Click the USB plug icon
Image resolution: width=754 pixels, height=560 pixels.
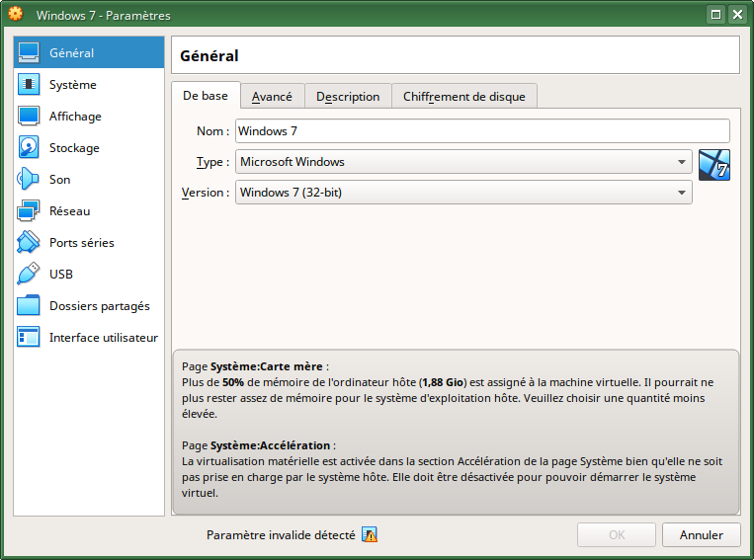pyautogui.click(x=29, y=274)
